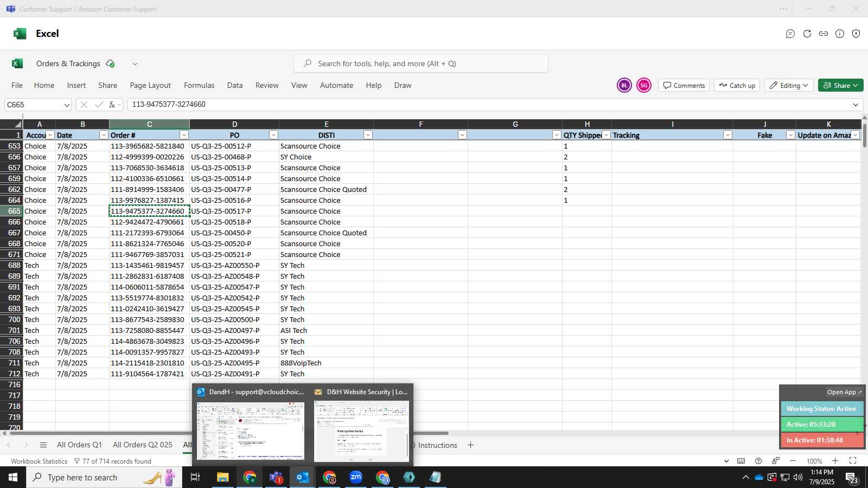
Task: Click the Excel logo beside Orders & Trackings
Action: [17, 63]
